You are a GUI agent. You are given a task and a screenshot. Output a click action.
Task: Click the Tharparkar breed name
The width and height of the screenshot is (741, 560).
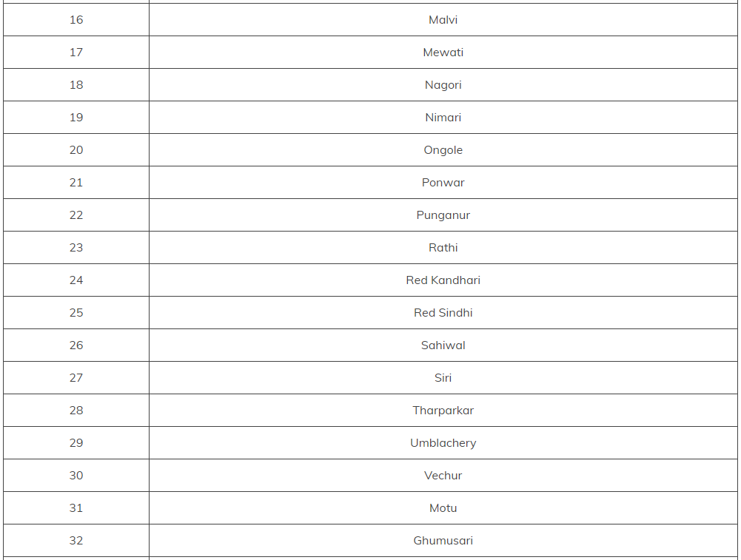pyautogui.click(x=443, y=411)
